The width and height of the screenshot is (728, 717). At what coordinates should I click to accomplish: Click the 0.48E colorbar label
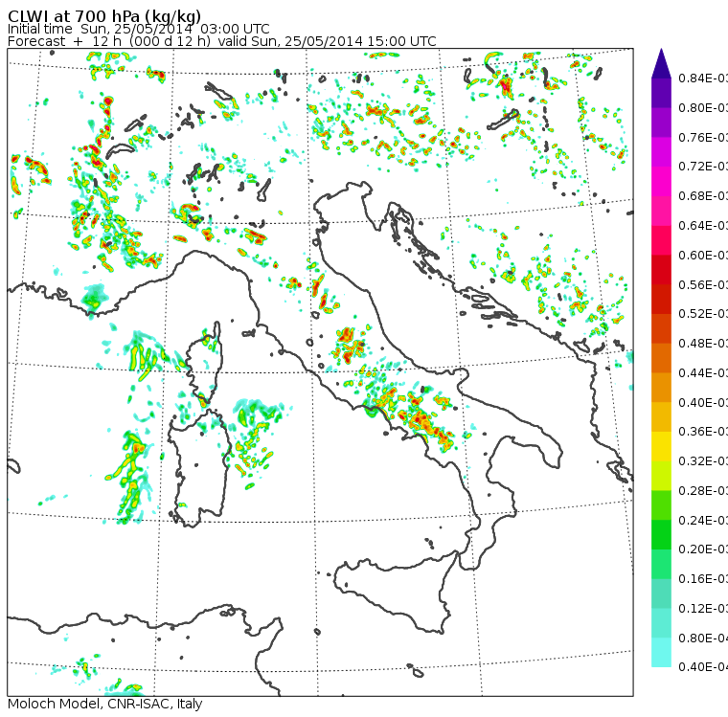(x=703, y=344)
